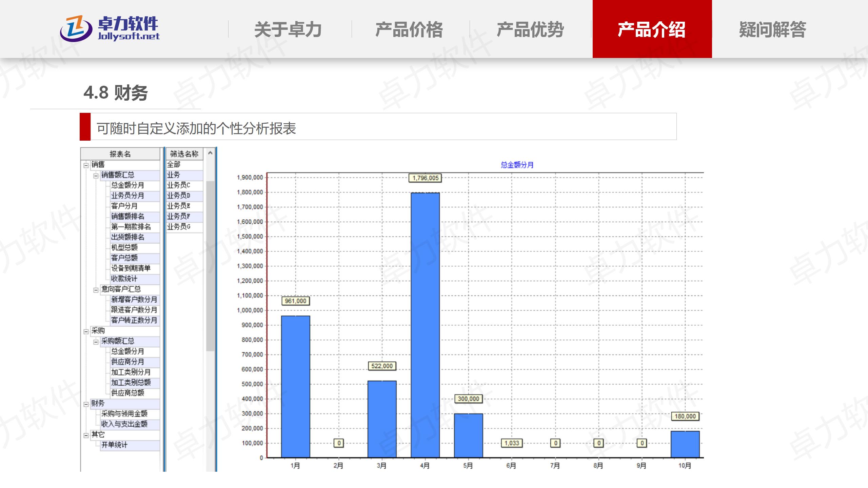868x488 pixels.
Task: Click the 4月 bar in the chart
Action: click(425, 325)
